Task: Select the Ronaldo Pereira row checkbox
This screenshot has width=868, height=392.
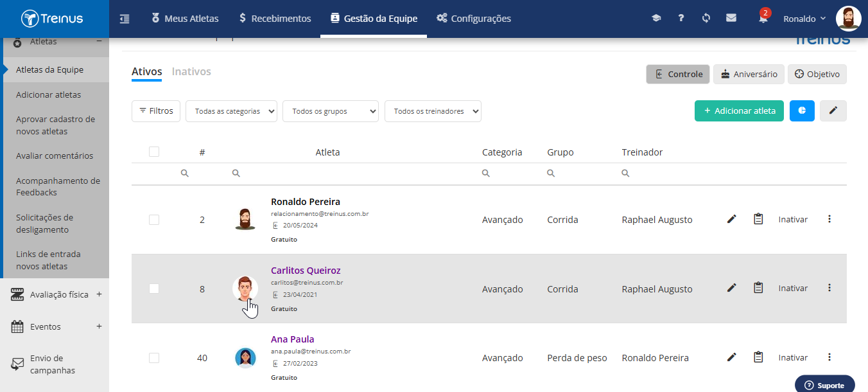Action: 154,220
